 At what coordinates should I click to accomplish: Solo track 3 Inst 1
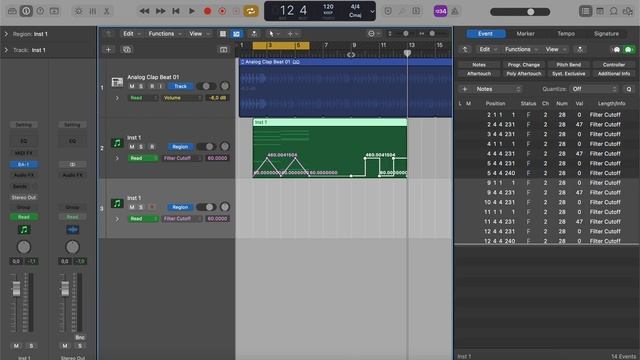(141, 207)
